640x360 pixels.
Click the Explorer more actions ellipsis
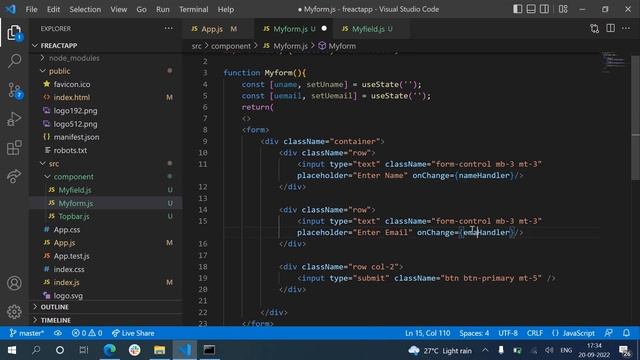(169, 28)
